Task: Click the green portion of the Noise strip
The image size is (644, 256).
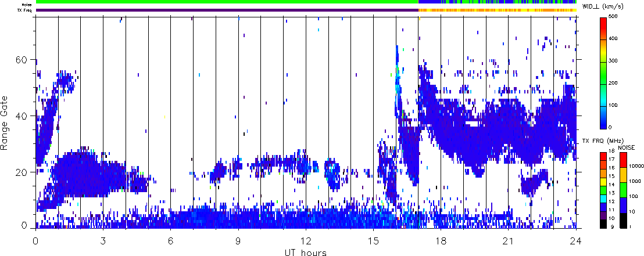Action: [x=227, y=2]
